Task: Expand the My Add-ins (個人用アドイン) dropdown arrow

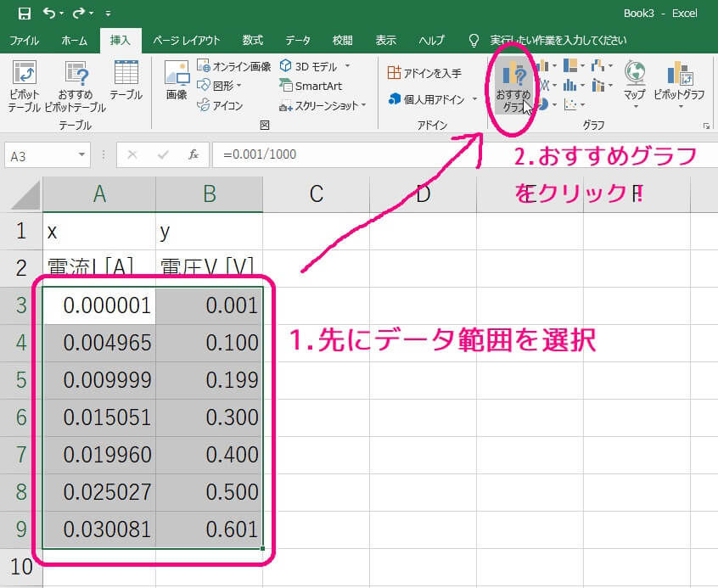Action: 475,99
